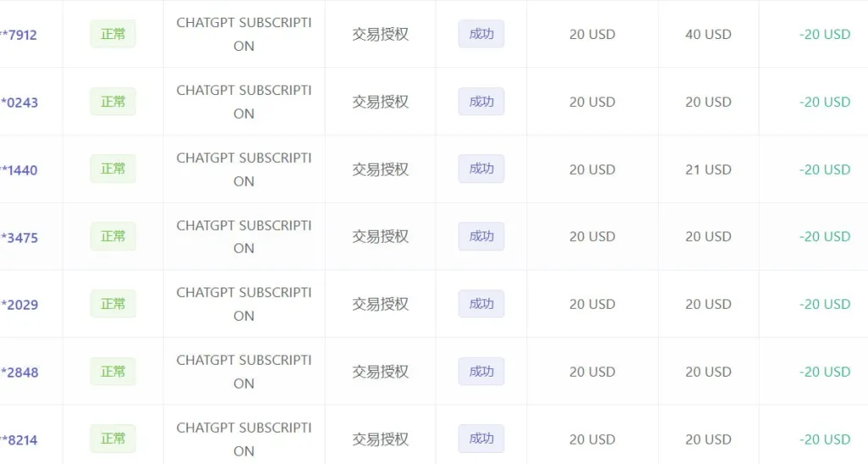Select the CHATGPT SUBSCRIPTION text in the 2029 row
The width and height of the screenshot is (868, 464).
coord(244,304)
